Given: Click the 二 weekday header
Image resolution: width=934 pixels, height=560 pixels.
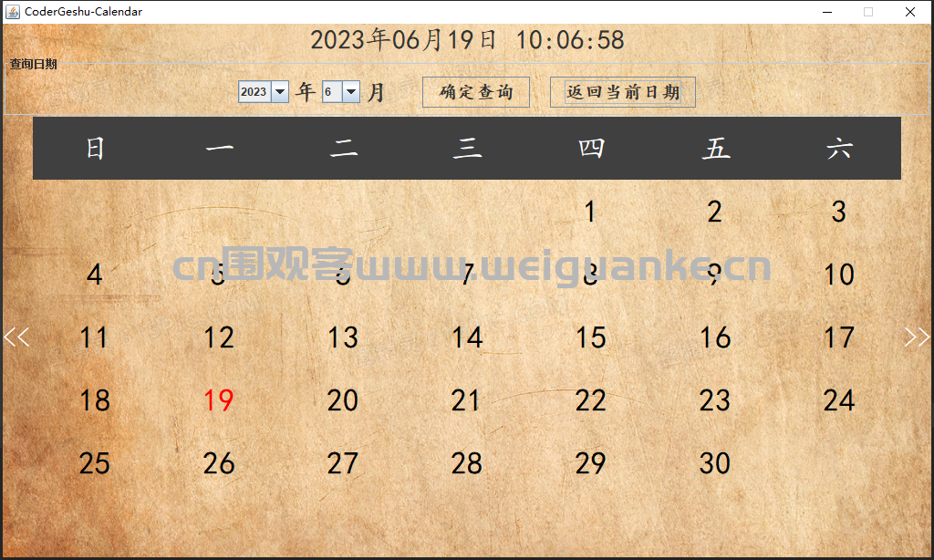Looking at the screenshot, I should pos(344,149).
